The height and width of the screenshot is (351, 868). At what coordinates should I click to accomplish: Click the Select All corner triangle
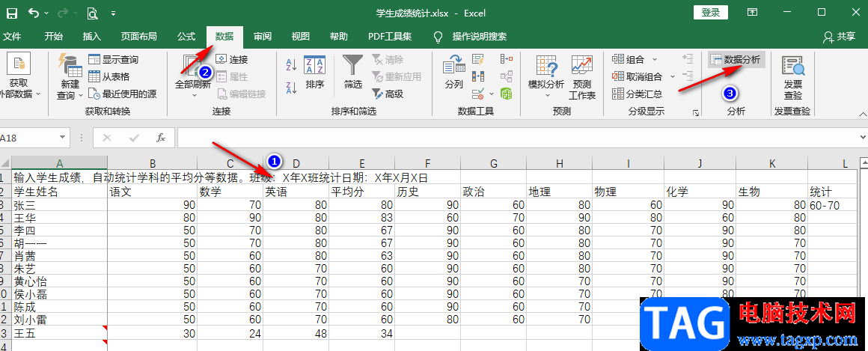click(5, 163)
